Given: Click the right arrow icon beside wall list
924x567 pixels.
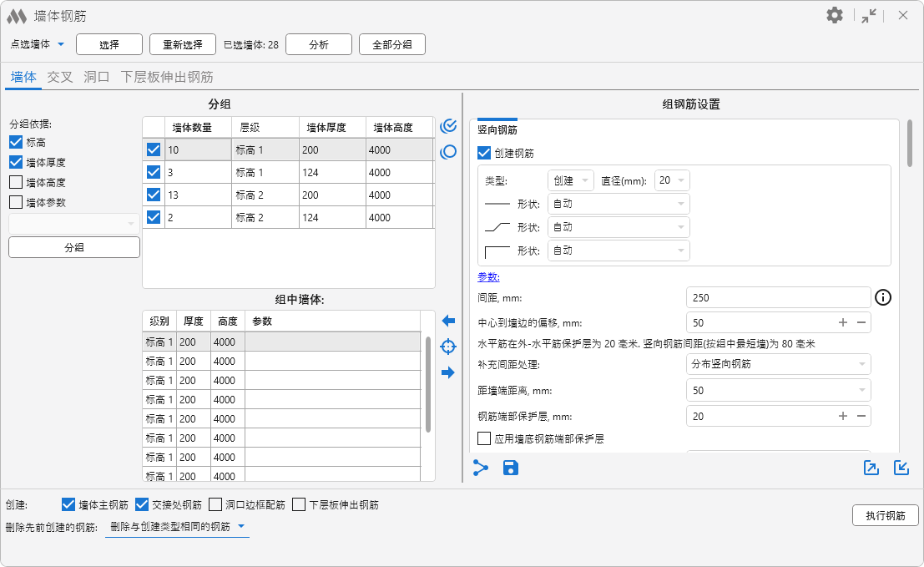Looking at the screenshot, I should pos(448,372).
